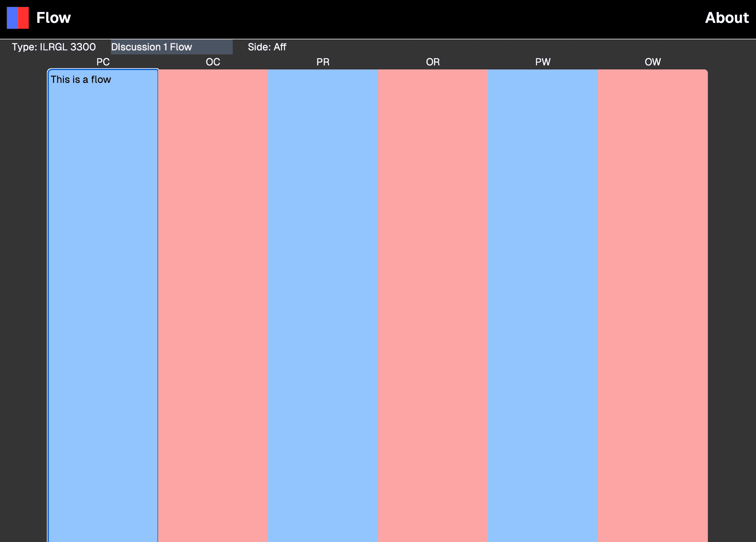Click inside the pink OW speech column
Viewport: 756px width, 542px height.
653,276
